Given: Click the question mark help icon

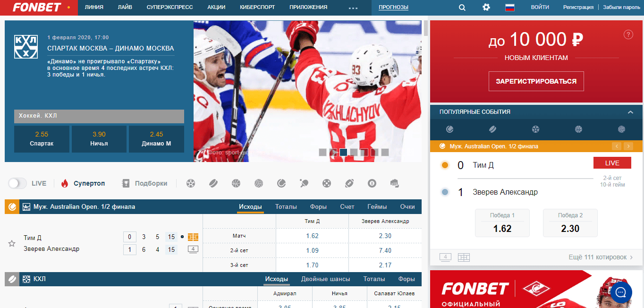Looking at the screenshot, I should [x=628, y=34].
